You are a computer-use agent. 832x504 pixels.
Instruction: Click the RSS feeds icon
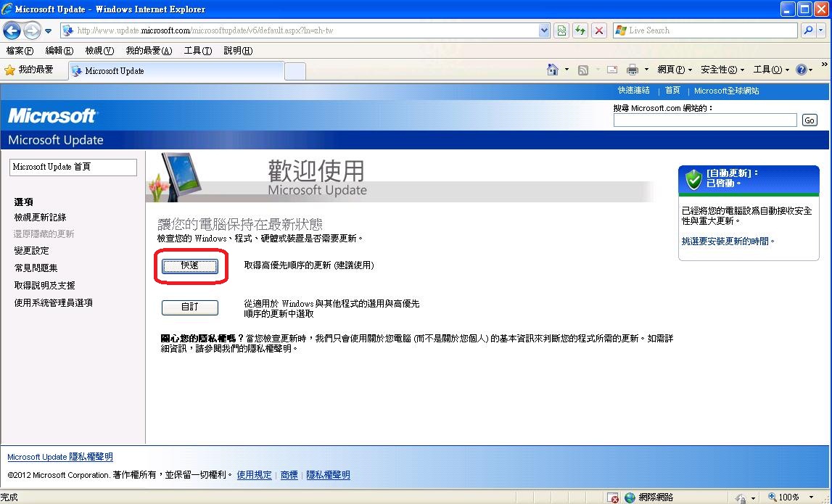(x=583, y=70)
